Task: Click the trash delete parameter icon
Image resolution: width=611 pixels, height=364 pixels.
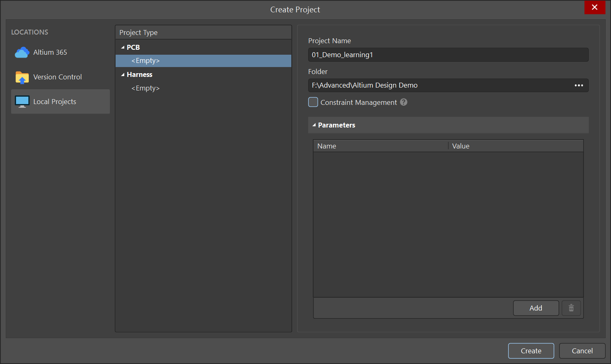Action: [571, 308]
